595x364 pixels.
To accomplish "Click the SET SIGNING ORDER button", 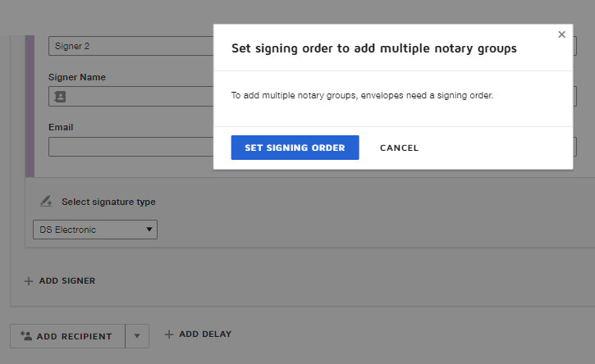I will (295, 148).
